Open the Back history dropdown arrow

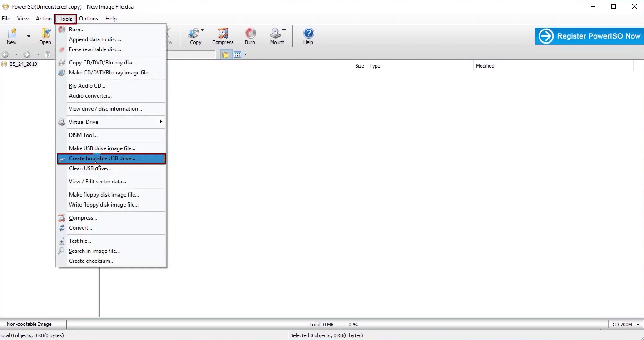(16, 54)
